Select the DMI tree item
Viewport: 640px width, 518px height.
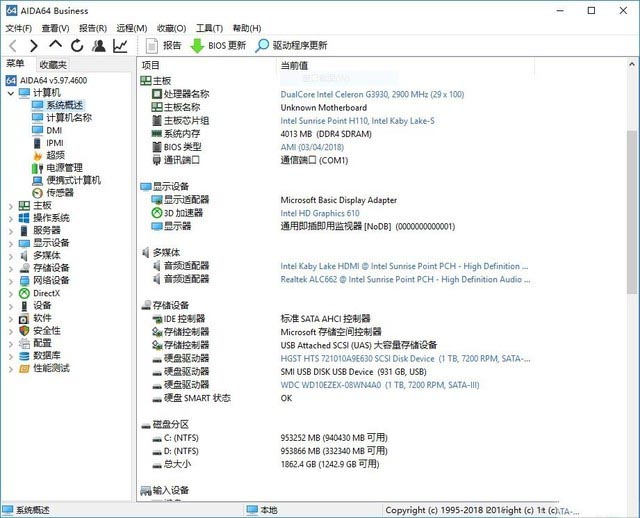[x=54, y=131]
